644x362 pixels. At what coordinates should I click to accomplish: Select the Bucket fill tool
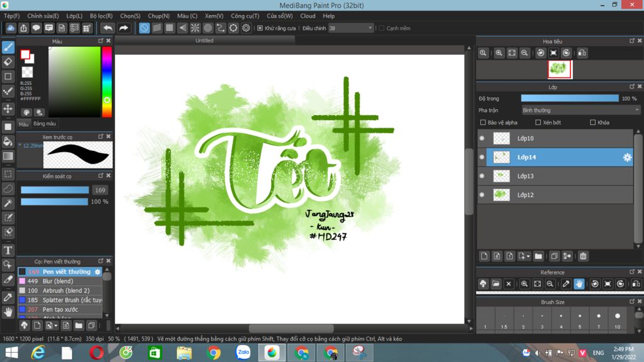point(8,141)
